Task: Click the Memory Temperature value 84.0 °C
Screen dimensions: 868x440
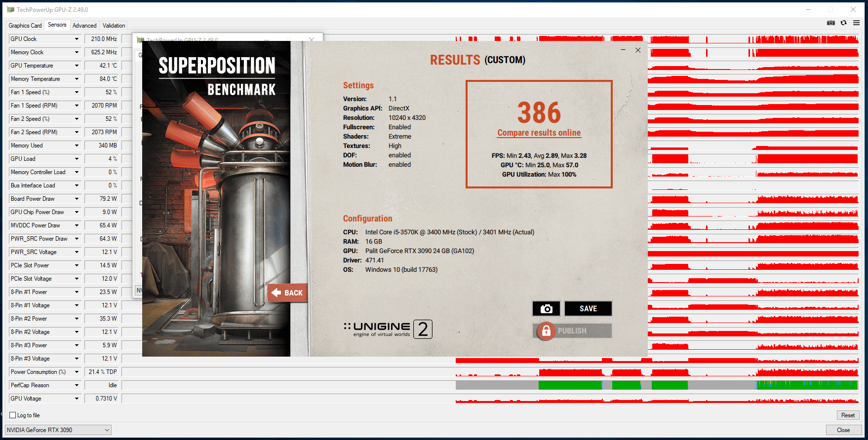Action: pyautogui.click(x=101, y=79)
